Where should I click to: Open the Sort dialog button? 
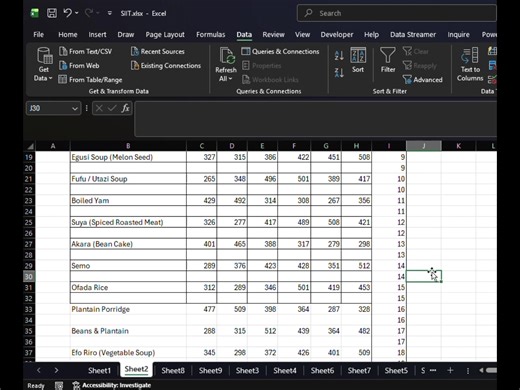358,60
